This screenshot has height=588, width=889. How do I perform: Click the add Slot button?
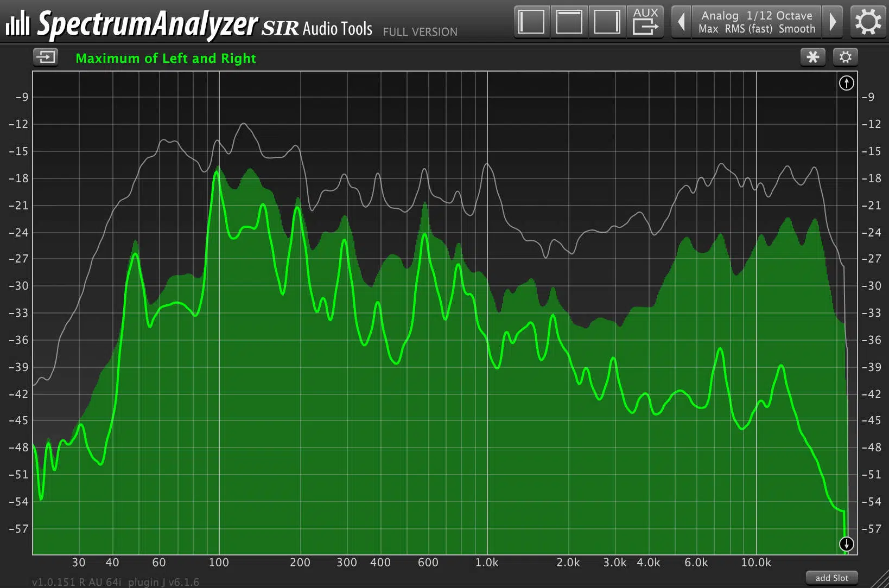[831, 578]
